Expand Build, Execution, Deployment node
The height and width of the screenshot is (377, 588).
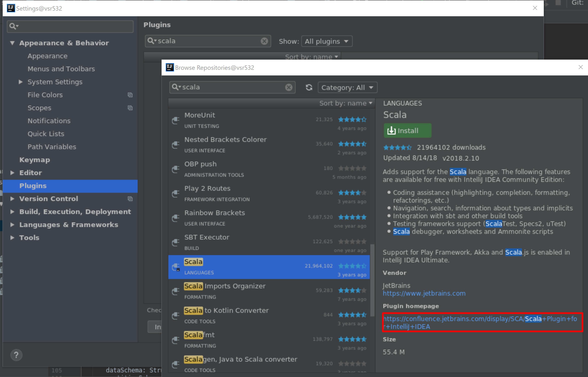(12, 212)
